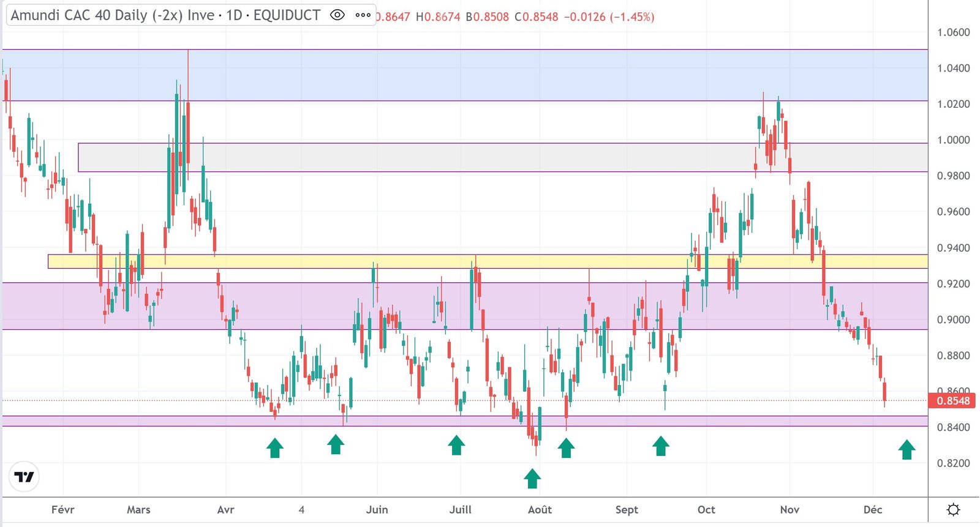Click the 0.8200 price axis label

(x=953, y=463)
